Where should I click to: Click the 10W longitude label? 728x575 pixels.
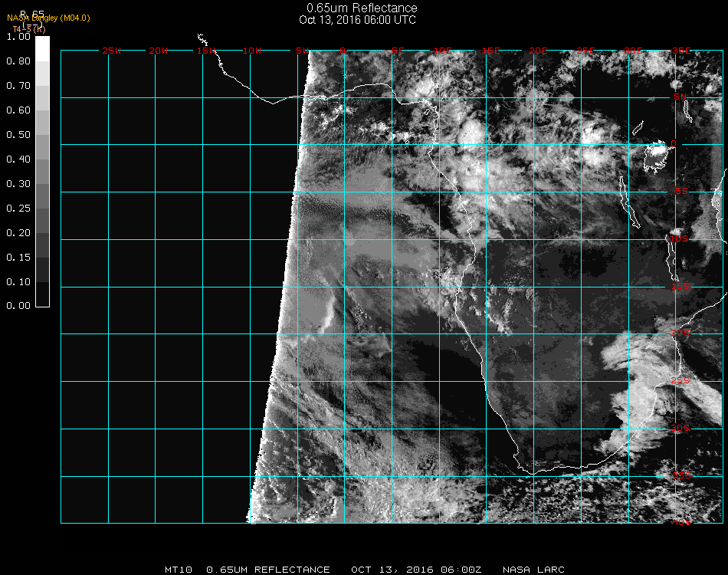click(x=252, y=51)
